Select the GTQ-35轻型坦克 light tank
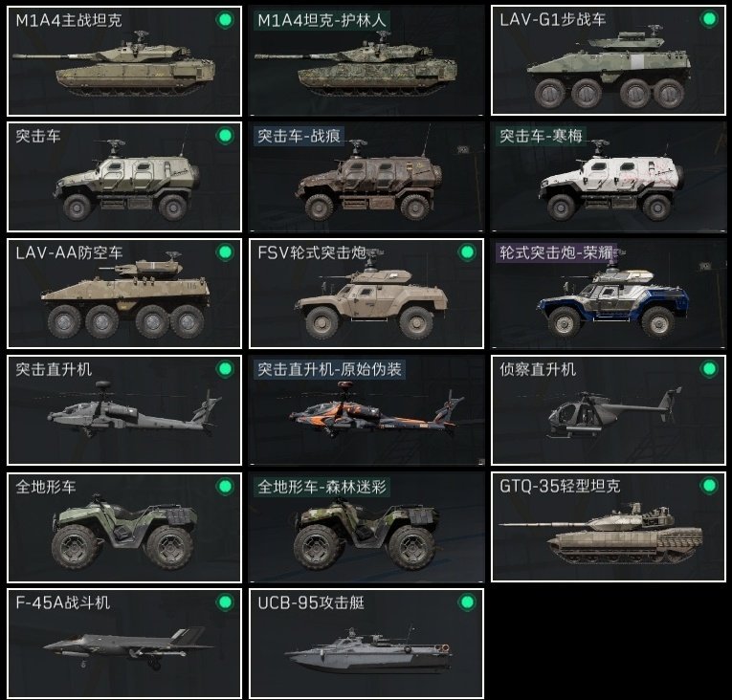The height and width of the screenshot is (700, 732). point(609,527)
